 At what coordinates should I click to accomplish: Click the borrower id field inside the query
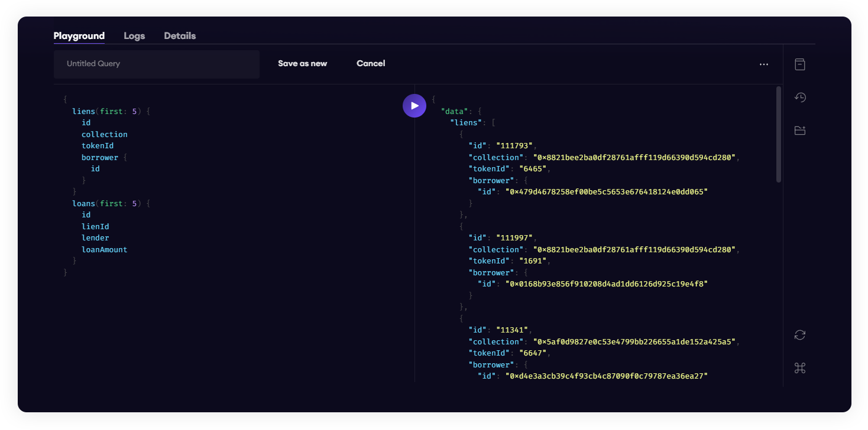95,168
